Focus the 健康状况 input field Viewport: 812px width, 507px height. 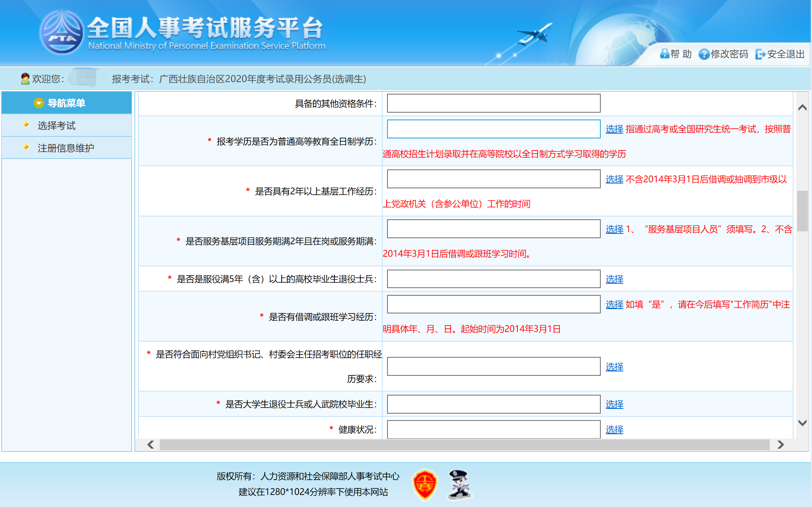point(494,429)
